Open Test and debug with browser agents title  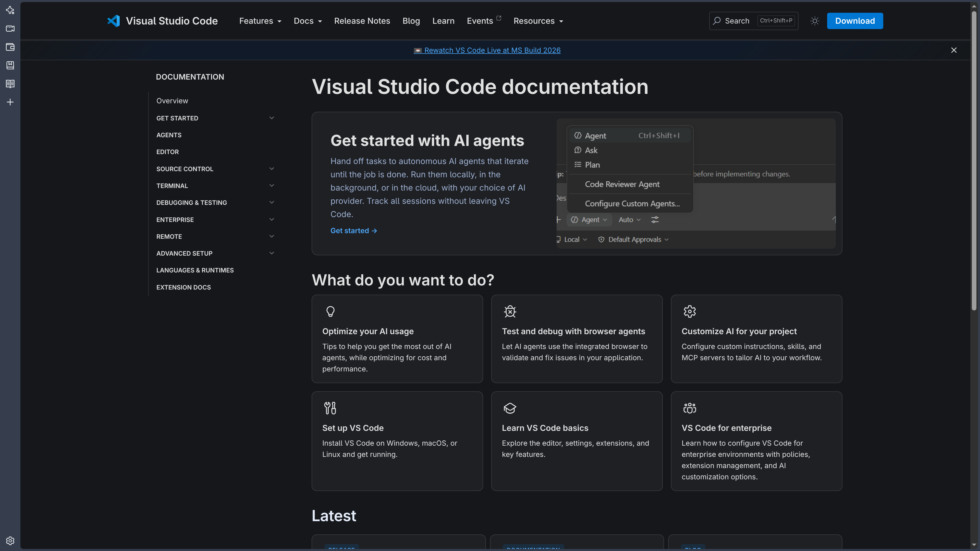click(573, 331)
